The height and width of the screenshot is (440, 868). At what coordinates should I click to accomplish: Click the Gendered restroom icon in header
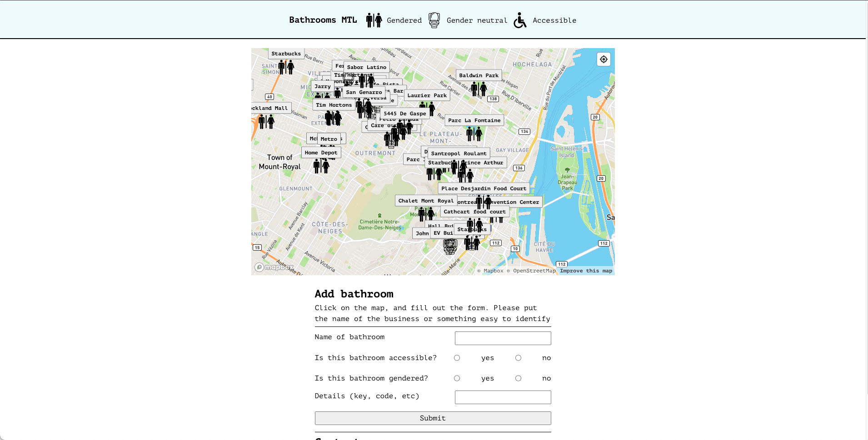tap(374, 20)
